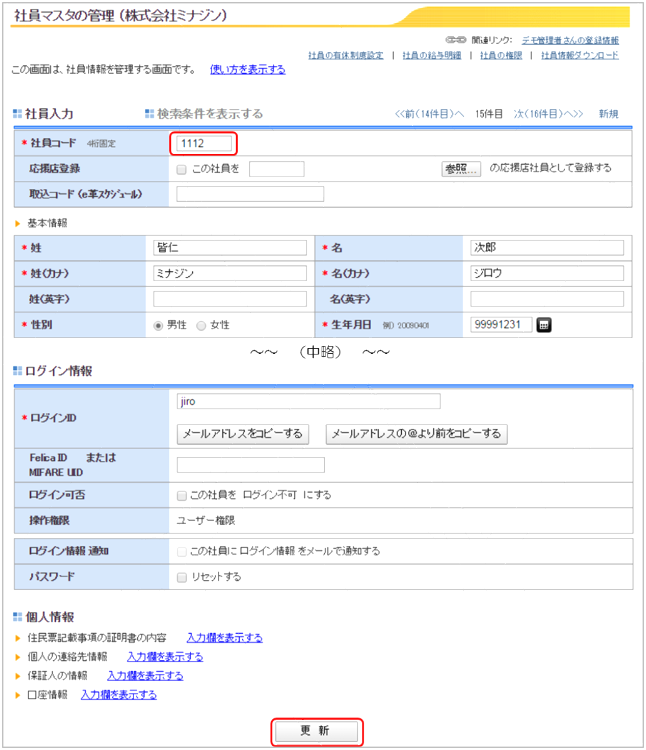Open 社員の有休制度設定 link

(346, 55)
